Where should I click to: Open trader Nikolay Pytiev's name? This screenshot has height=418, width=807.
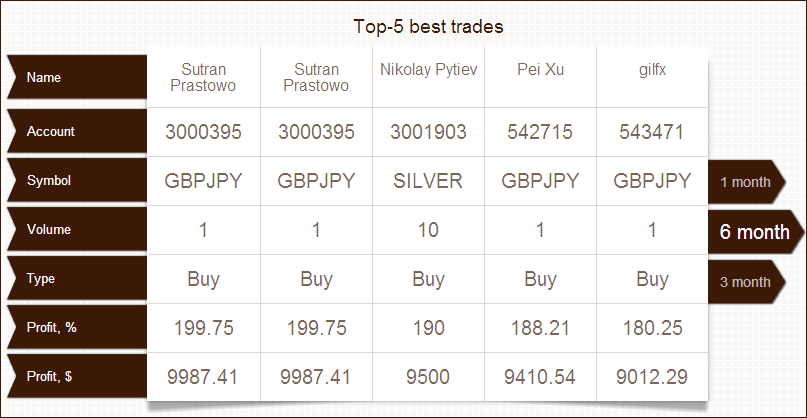tap(429, 69)
